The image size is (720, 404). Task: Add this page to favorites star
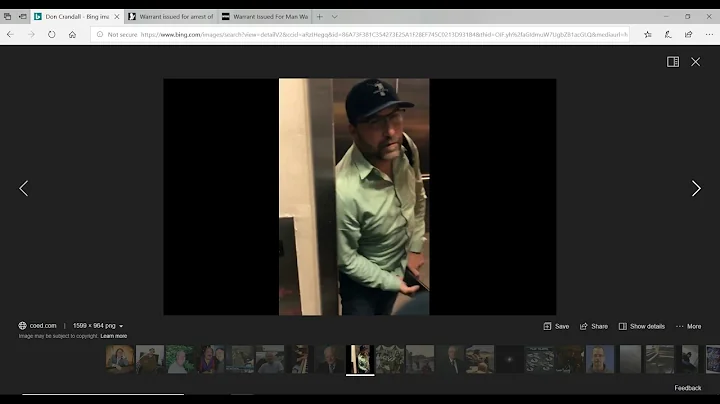click(647, 34)
